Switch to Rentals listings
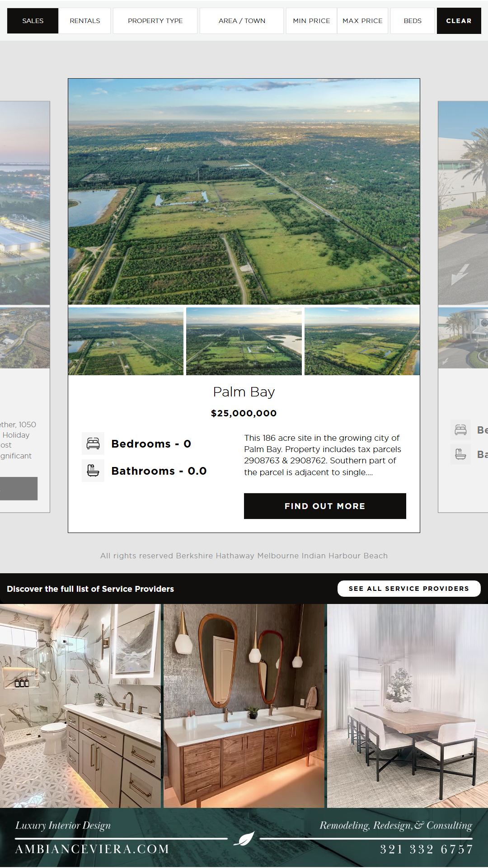The height and width of the screenshot is (868, 488). coord(85,21)
